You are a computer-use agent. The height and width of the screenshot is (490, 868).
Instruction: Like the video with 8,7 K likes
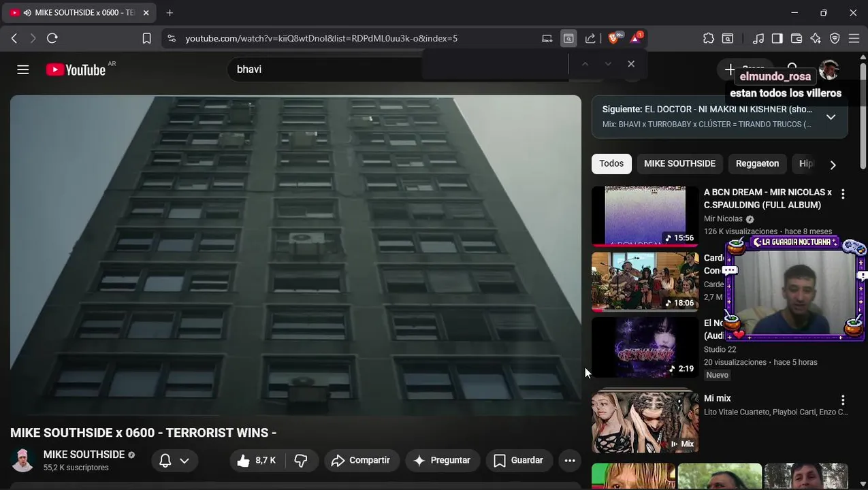tap(257, 461)
